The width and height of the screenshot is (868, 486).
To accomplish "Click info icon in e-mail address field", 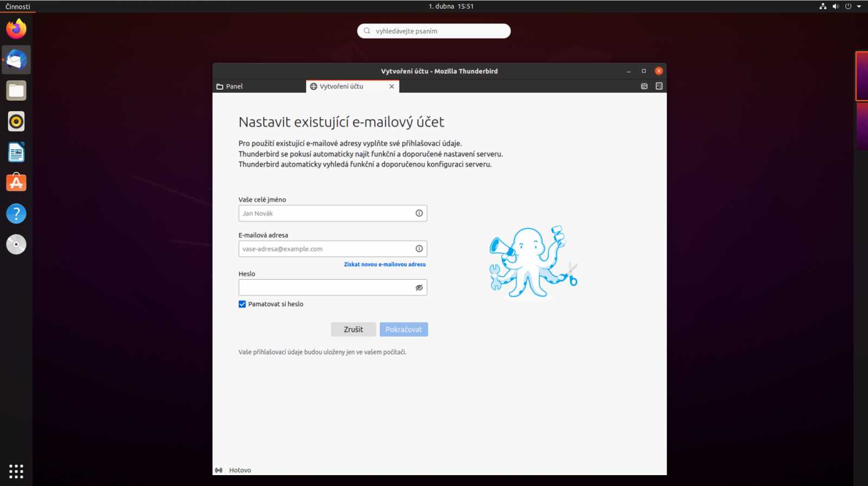I will tap(419, 249).
